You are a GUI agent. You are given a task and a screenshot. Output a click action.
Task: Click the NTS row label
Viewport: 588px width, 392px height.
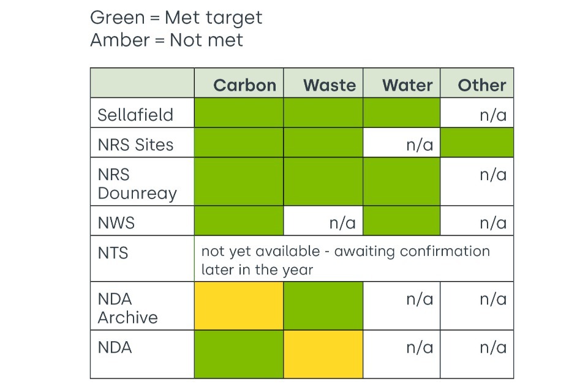click(113, 253)
